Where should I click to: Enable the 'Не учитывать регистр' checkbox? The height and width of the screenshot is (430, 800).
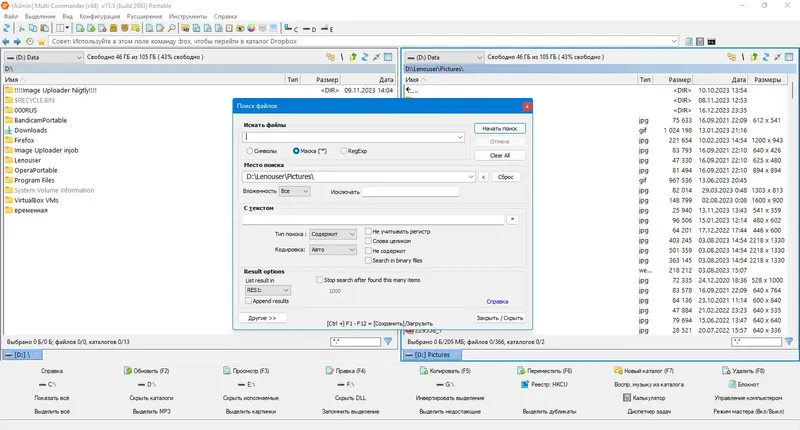click(368, 232)
